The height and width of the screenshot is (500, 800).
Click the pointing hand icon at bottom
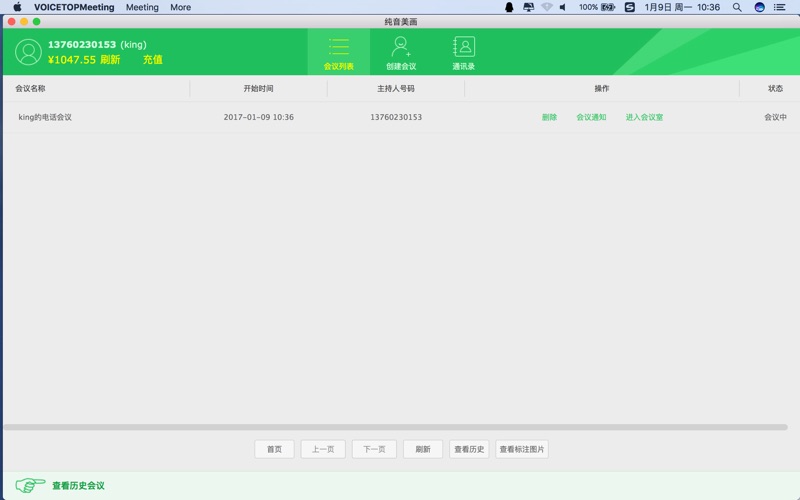click(30, 486)
